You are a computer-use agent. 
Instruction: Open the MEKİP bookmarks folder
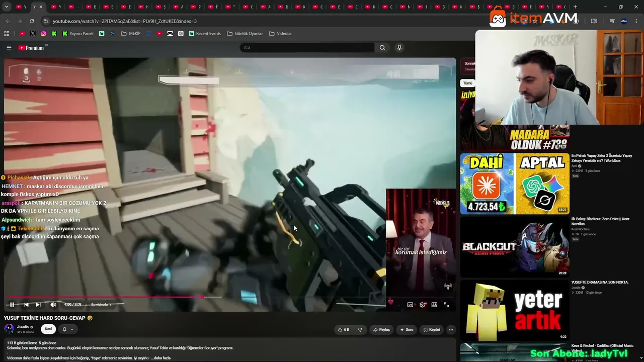[131, 34]
